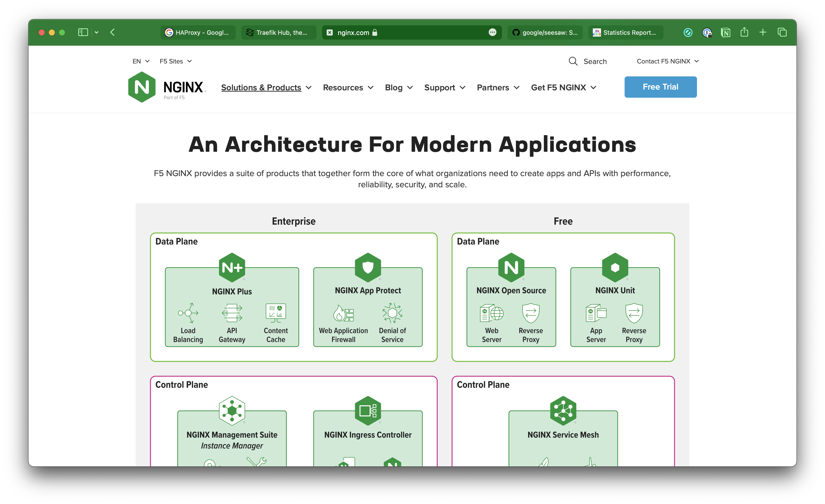
Task: Open NGINX Management Suite title link
Action: [232, 435]
